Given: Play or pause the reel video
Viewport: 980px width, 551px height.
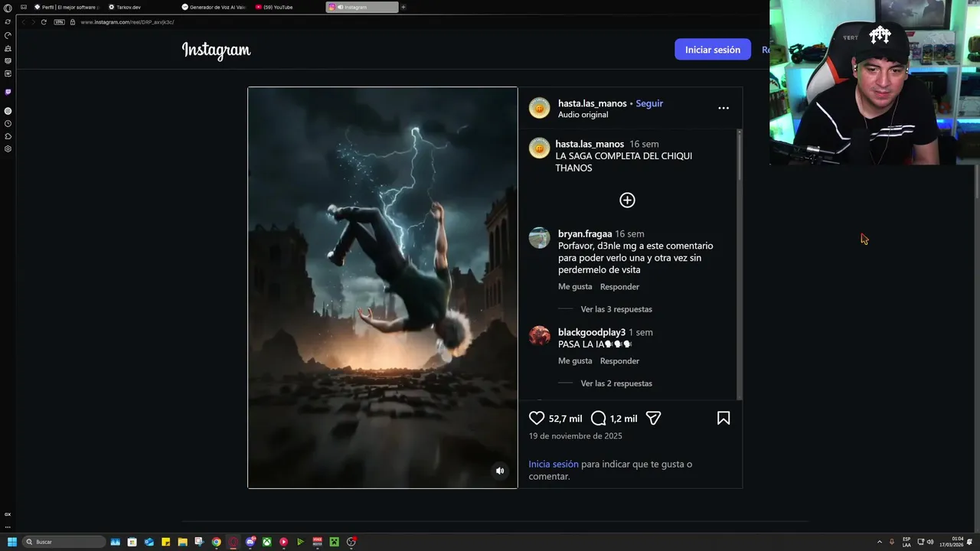Looking at the screenshot, I should (383, 287).
